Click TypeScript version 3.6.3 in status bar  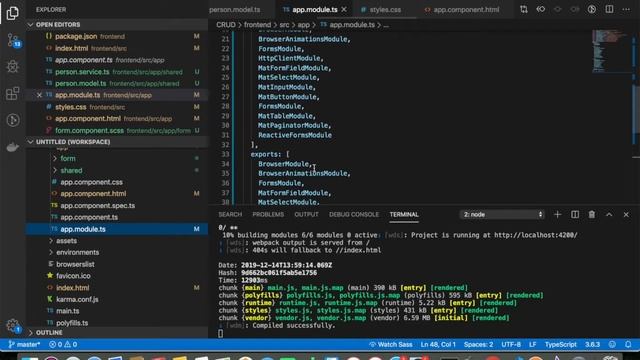[x=592, y=344]
